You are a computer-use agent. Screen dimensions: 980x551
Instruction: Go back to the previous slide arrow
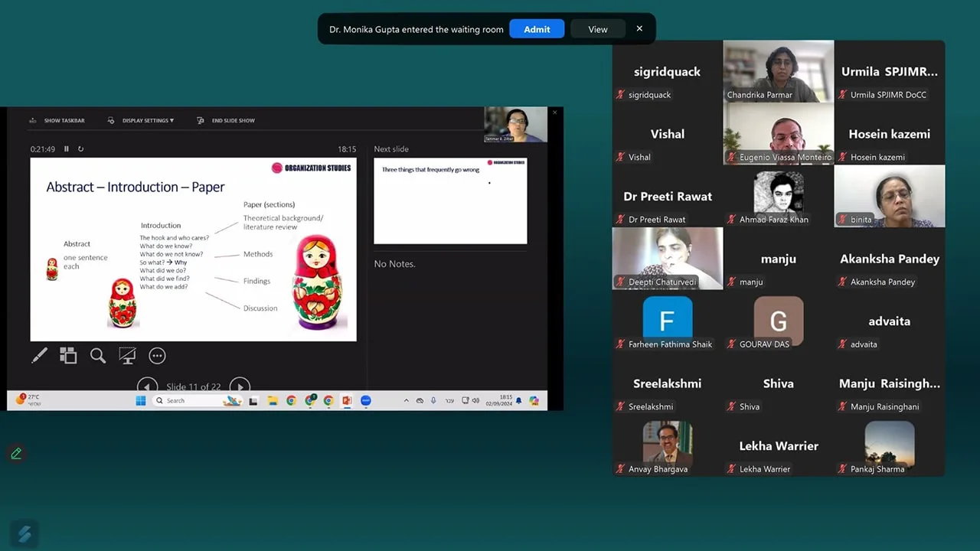tap(147, 386)
